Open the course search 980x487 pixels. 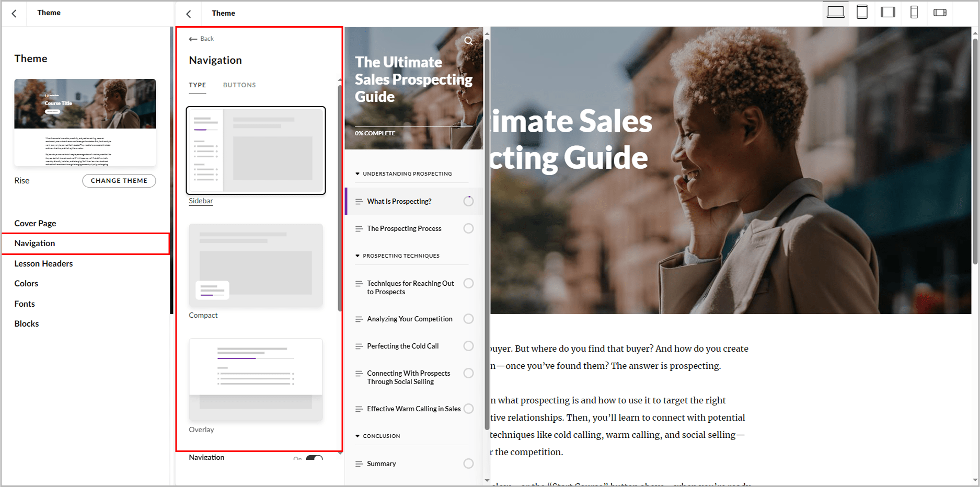pos(468,40)
